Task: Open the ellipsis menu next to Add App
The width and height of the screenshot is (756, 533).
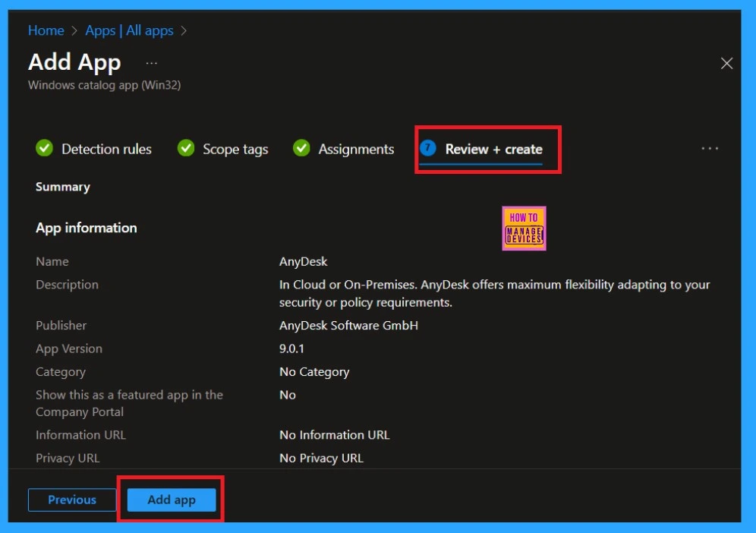Action: [151, 63]
